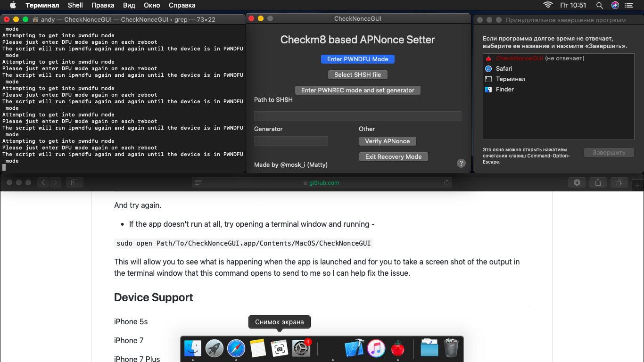Image resolution: width=644 pixels, height=362 pixels.
Task: Select Safari in the force quit list
Action: coord(504,68)
